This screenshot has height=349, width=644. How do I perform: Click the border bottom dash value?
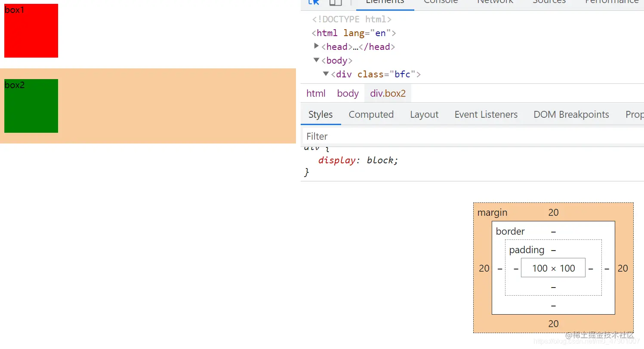click(554, 306)
